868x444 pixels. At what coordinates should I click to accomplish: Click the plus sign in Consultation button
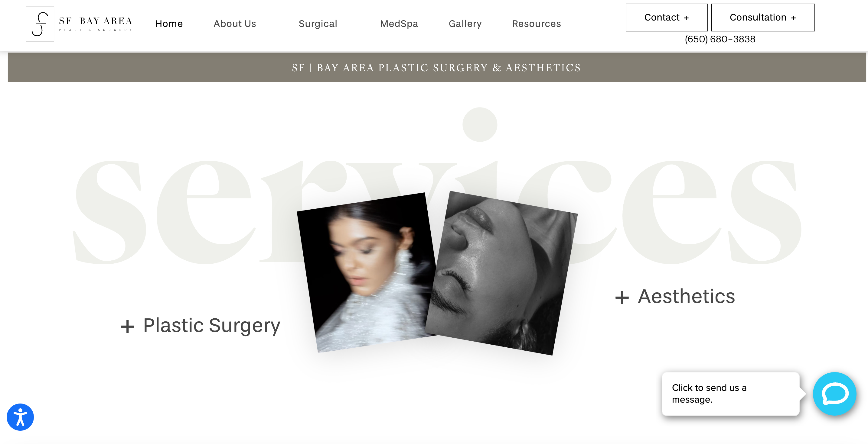tap(794, 18)
